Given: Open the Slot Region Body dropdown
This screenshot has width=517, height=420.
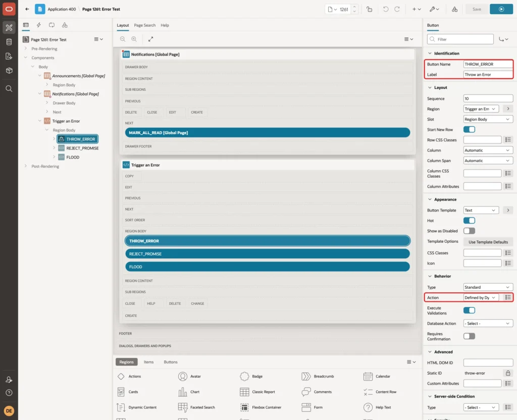Looking at the screenshot, I should [x=488, y=119].
